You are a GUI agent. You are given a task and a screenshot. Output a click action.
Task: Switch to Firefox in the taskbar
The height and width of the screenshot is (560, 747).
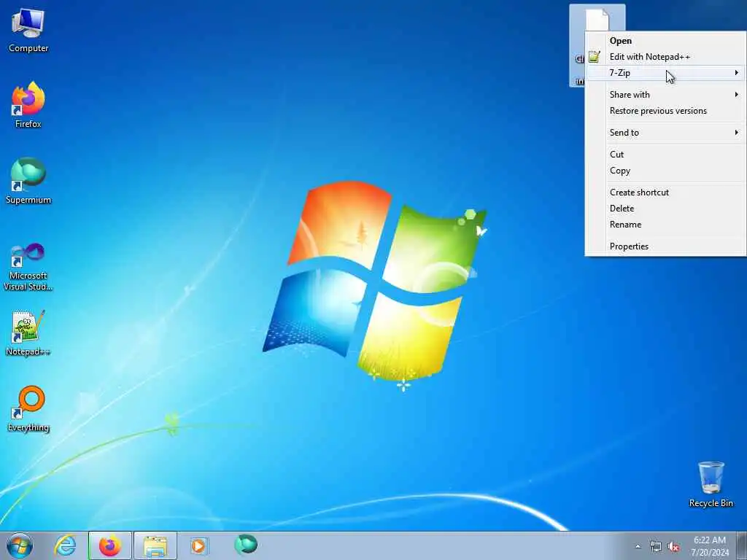coord(110,545)
